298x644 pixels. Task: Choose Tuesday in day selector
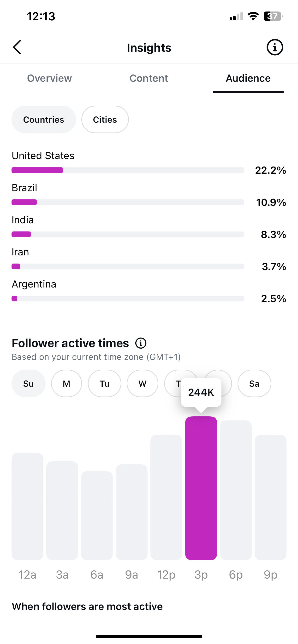(x=104, y=384)
